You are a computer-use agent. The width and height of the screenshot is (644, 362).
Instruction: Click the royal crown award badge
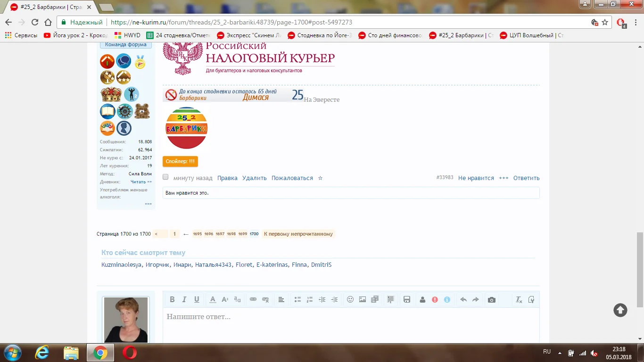(111, 94)
